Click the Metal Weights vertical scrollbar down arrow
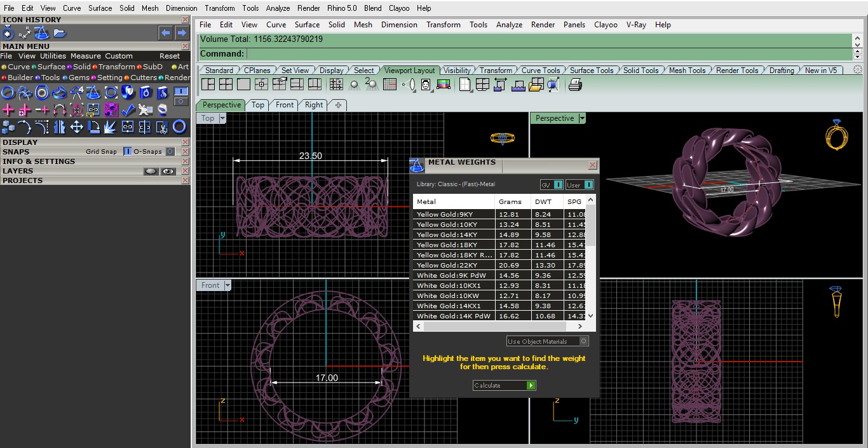Screen dimensions: 868x448 tap(591, 315)
